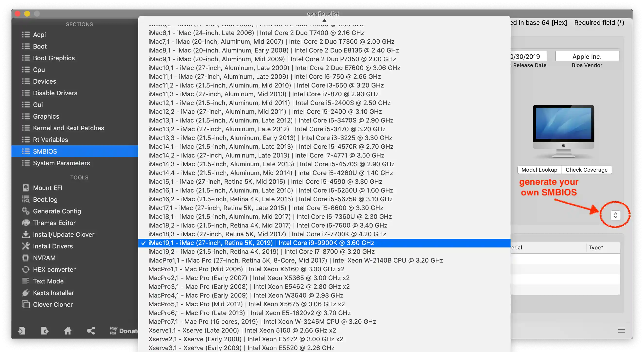Select the Themes Editor palette icon

pyautogui.click(x=26, y=223)
